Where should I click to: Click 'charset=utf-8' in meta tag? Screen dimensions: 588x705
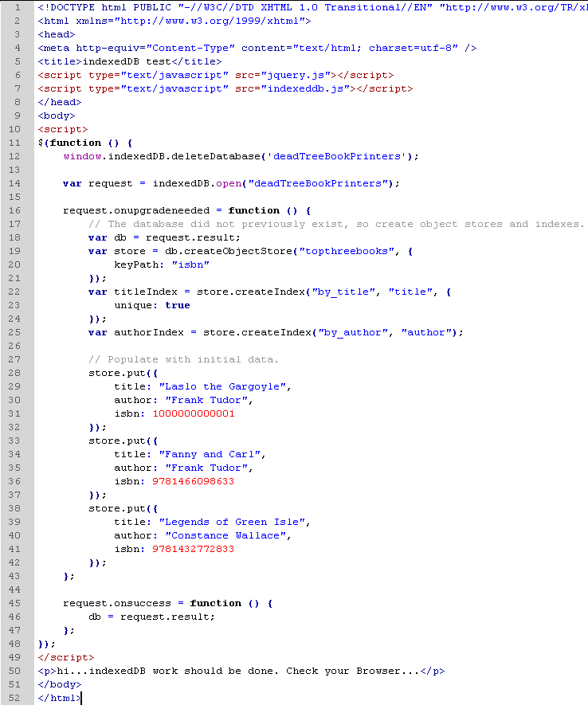point(410,48)
